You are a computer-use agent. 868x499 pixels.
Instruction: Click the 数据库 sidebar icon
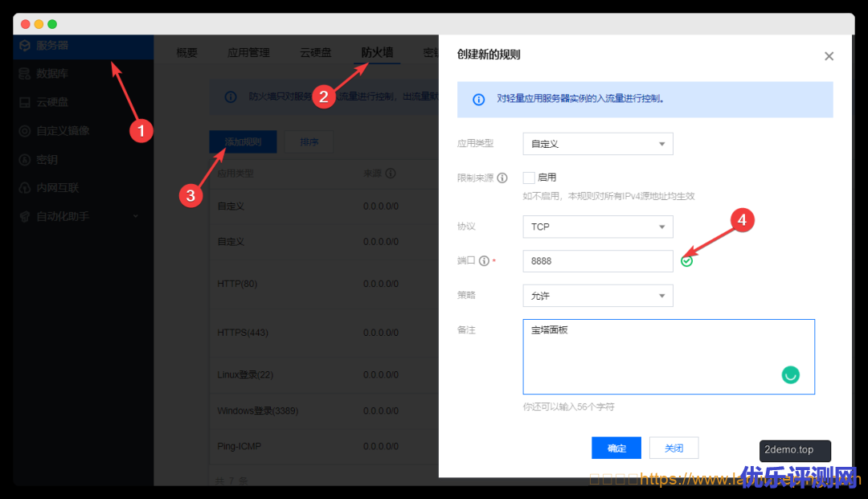coord(24,74)
